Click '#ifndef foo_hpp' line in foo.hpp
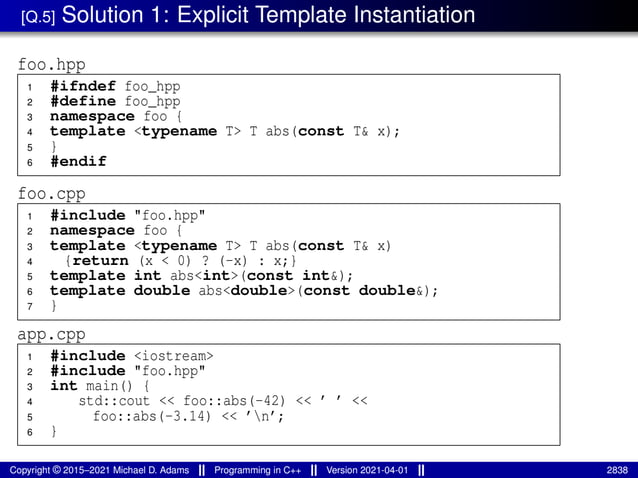 pos(116,86)
